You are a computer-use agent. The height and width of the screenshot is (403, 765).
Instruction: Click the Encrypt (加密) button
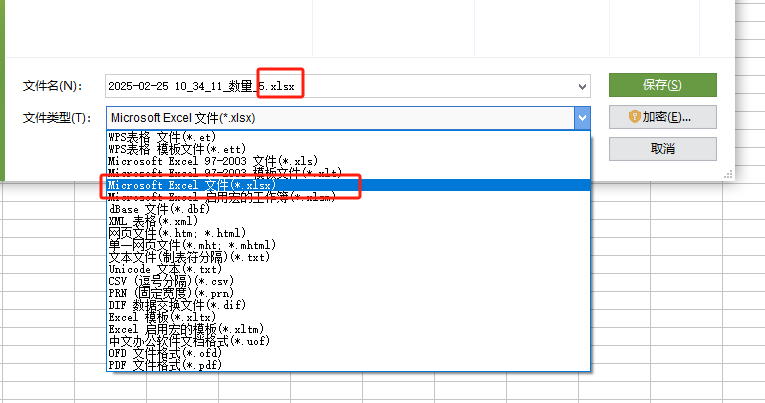point(663,117)
